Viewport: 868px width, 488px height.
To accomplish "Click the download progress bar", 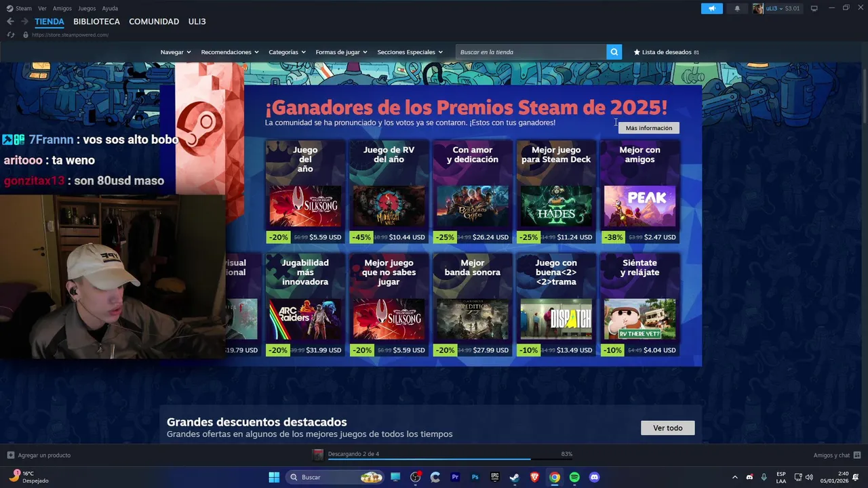I will click(x=450, y=460).
